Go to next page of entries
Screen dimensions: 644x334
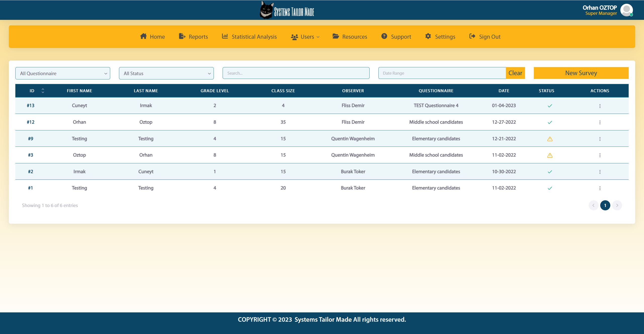pos(617,205)
